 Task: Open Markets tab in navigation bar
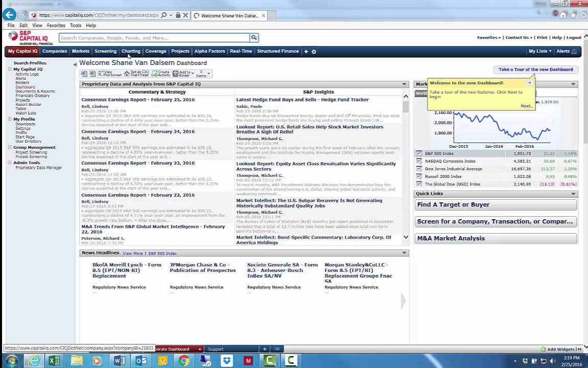click(81, 51)
